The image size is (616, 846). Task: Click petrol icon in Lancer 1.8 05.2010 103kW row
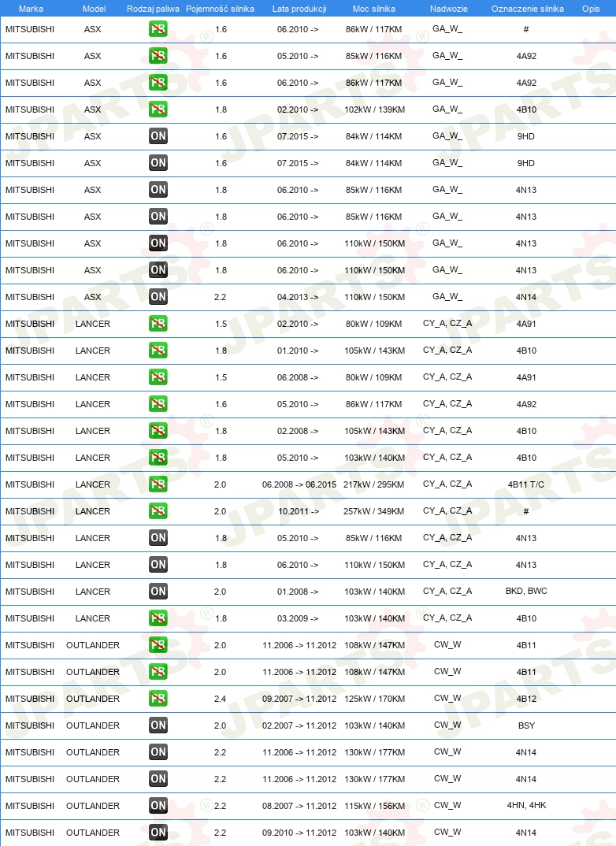click(x=158, y=458)
